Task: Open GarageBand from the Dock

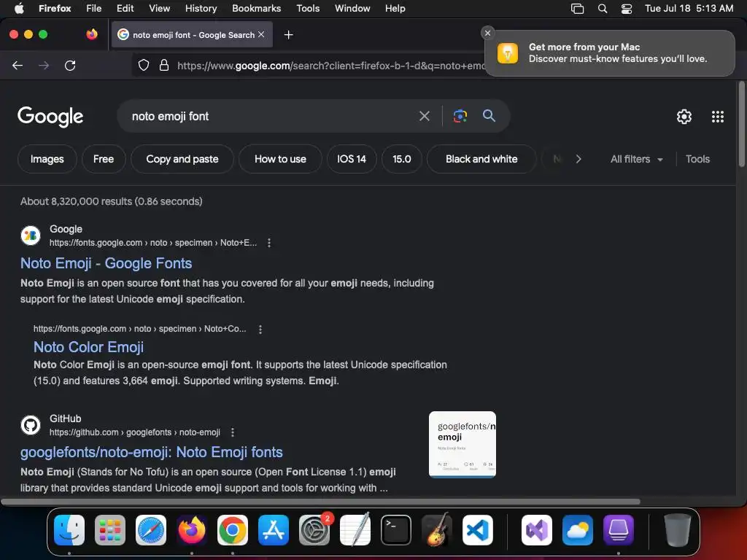Action: coord(437,530)
